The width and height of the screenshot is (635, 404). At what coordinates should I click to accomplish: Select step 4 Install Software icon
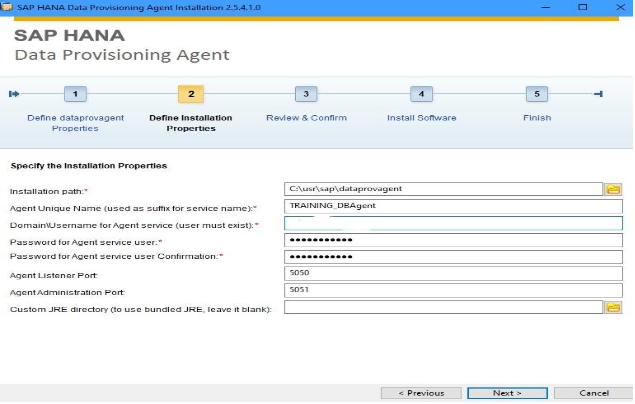421,94
